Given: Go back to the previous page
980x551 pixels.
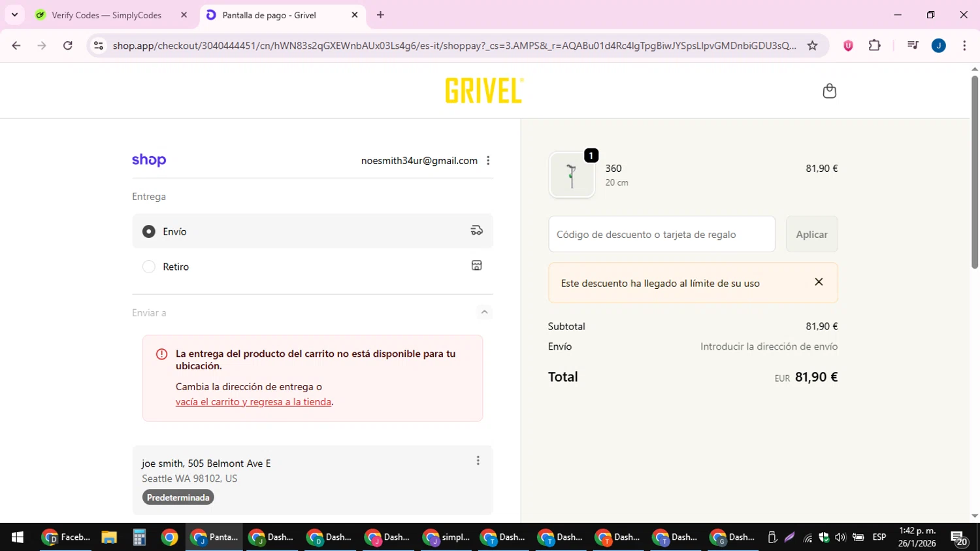Looking at the screenshot, I should click(16, 46).
